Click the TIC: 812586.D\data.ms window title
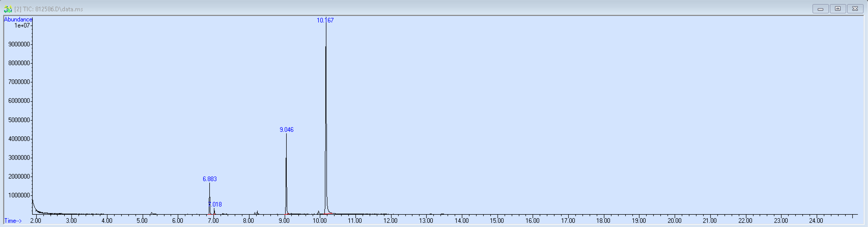This screenshot has width=868, height=227. click(48, 9)
